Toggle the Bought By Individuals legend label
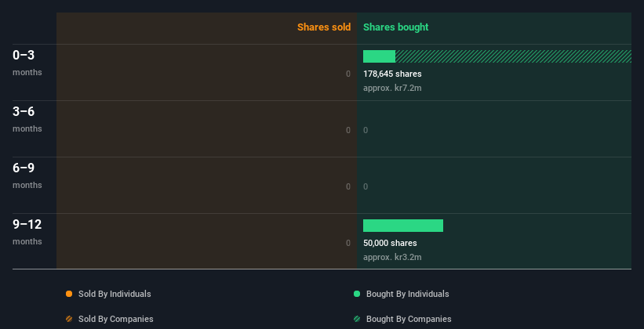Screen dimensions: 644x329 pyautogui.click(x=407, y=294)
